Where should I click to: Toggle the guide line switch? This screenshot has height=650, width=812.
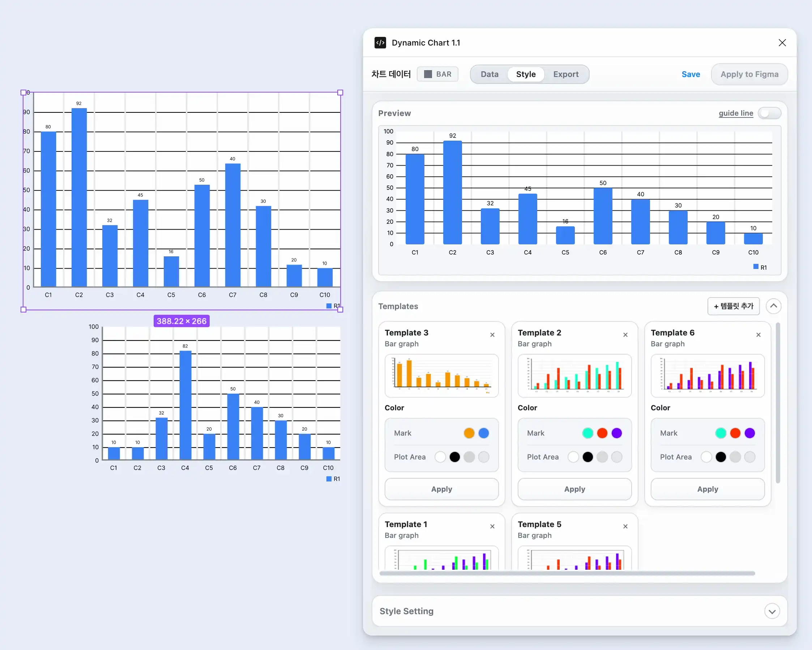click(769, 113)
